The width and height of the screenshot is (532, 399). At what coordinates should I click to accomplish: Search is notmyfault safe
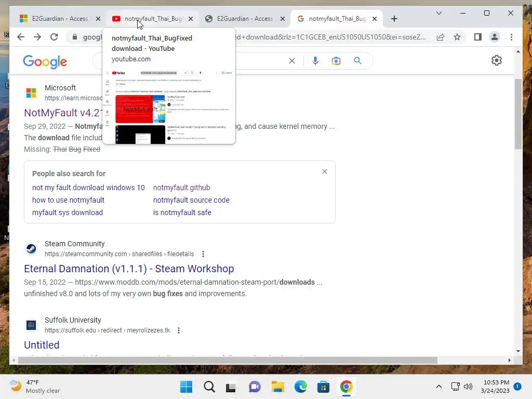(x=182, y=212)
